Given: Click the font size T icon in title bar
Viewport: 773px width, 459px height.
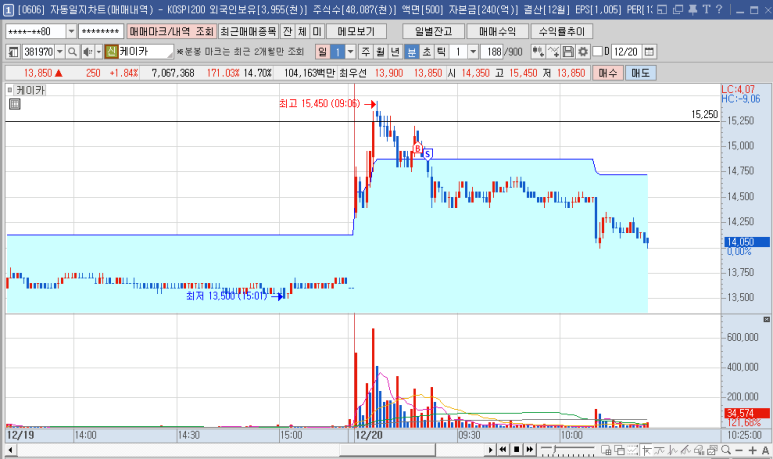Looking at the screenshot, I should click(x=706, y=9).
